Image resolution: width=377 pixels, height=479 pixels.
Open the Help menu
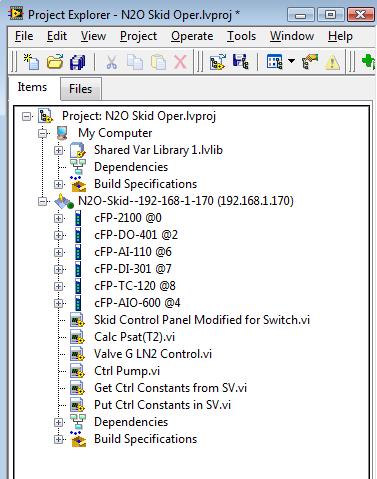[340, 36]
